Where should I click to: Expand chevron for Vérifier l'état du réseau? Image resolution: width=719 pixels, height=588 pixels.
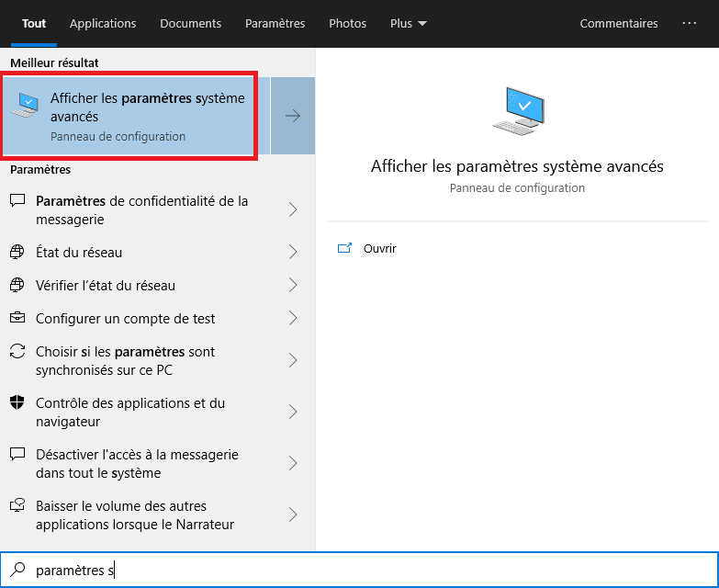click(293, 285)
